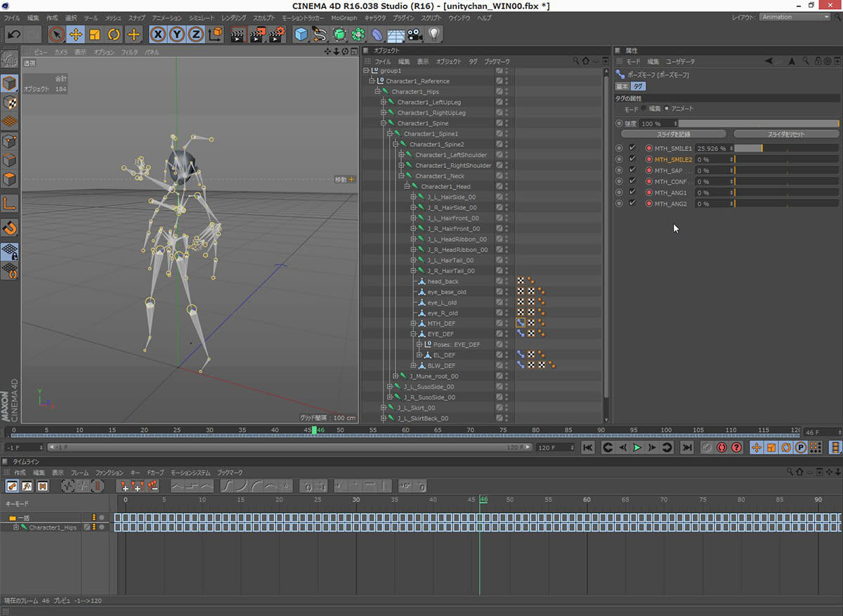Add a light bulb object
843x616 pixels.
(x=434, y=34)
